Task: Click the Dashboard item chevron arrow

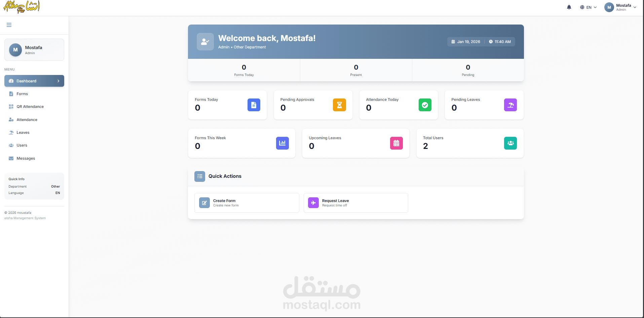Action: point(59,81)
